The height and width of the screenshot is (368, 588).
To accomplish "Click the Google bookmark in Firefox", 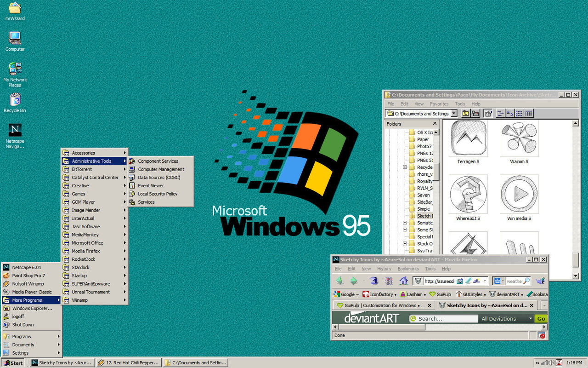I will coord(346,294).
